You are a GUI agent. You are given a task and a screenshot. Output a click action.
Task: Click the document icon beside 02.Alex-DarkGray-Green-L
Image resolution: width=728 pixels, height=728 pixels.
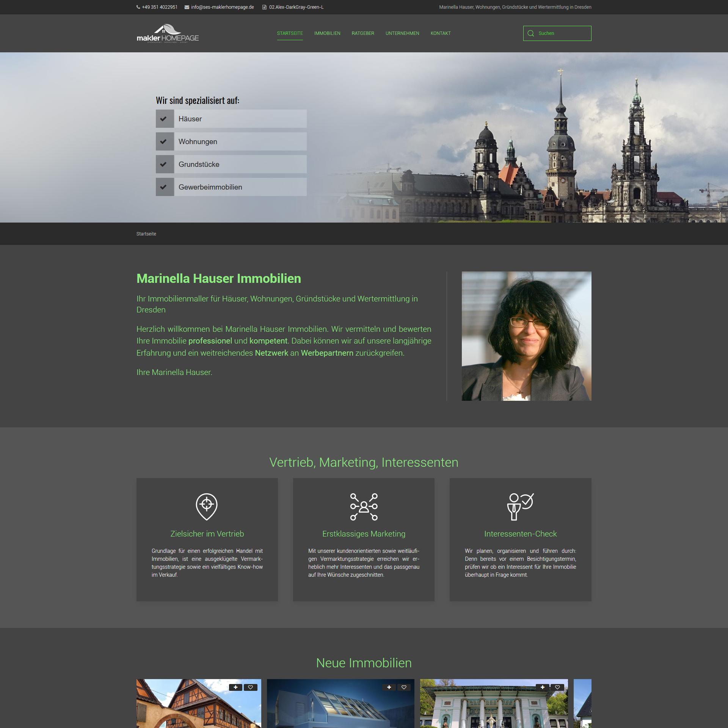264,7
